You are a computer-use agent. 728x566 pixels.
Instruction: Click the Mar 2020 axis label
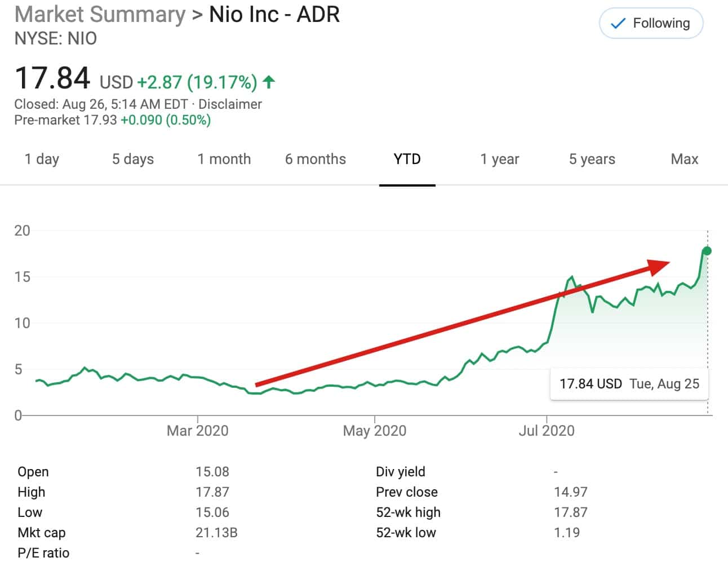click(x=197, y=431)
